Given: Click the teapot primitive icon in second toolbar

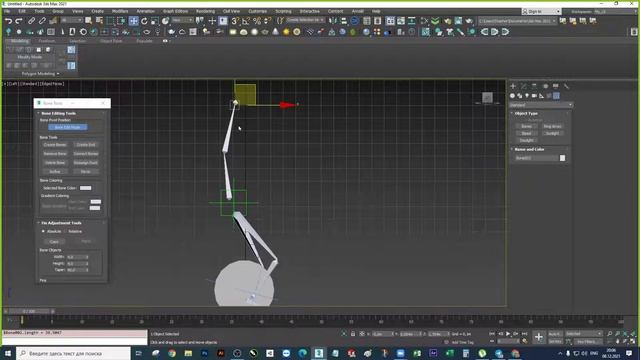Looking at the screenshot, I should (171, 31).
